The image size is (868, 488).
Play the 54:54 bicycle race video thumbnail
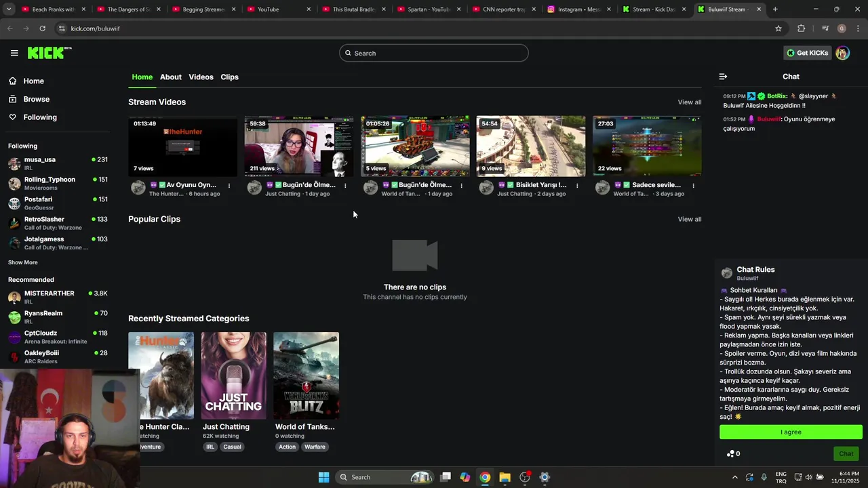click(x=531, y=146)
